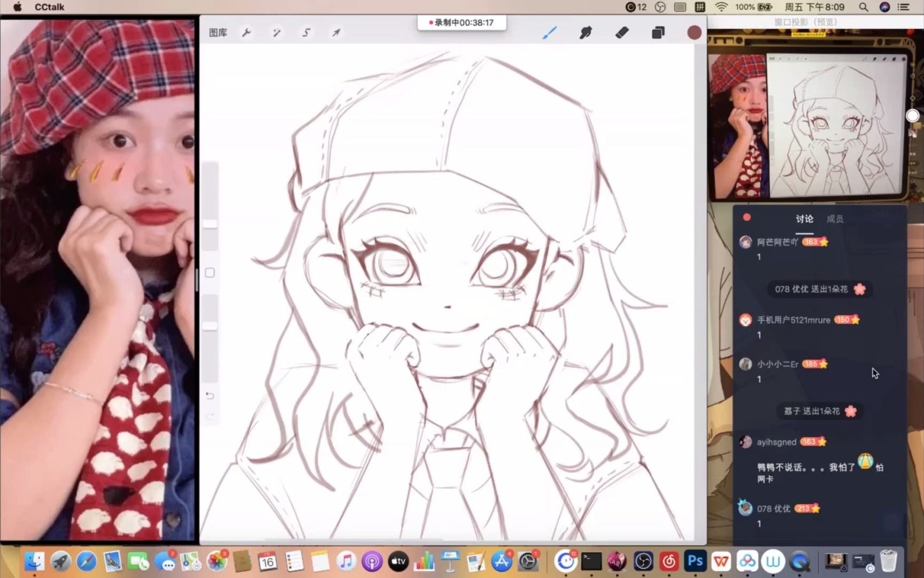
Task: Open QuickTime Player from the dock
Action: [799, 561]
